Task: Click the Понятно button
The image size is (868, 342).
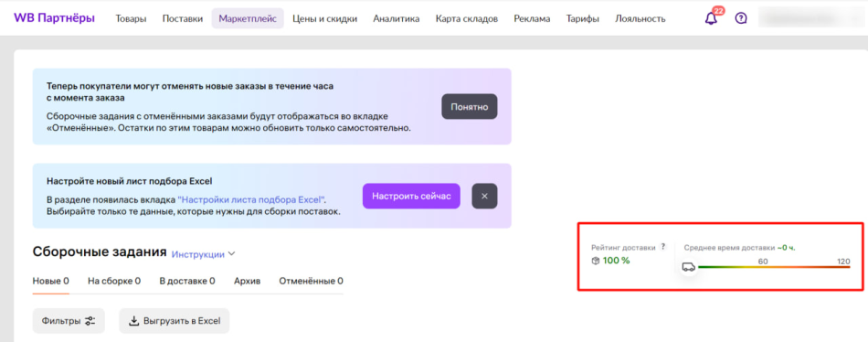Action: pyautogui.click(x=470, y=106)
